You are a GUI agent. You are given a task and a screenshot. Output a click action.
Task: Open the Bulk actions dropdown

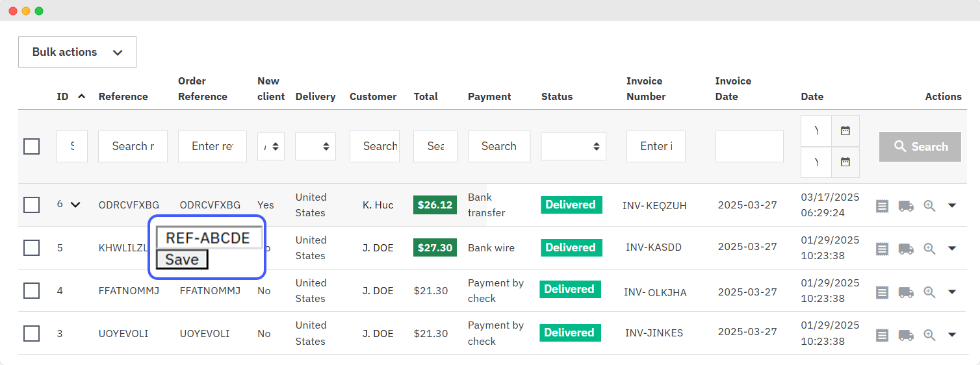[x=77, y=52]
